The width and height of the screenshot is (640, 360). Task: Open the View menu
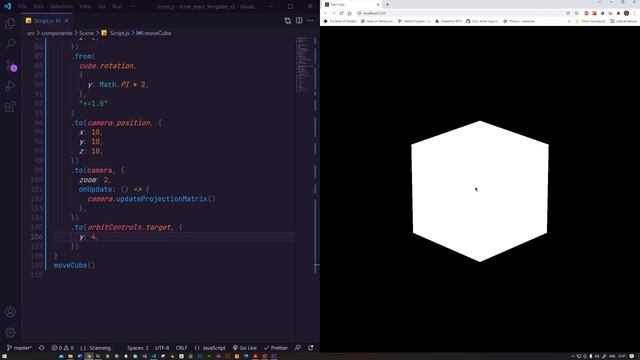(85, 7)
